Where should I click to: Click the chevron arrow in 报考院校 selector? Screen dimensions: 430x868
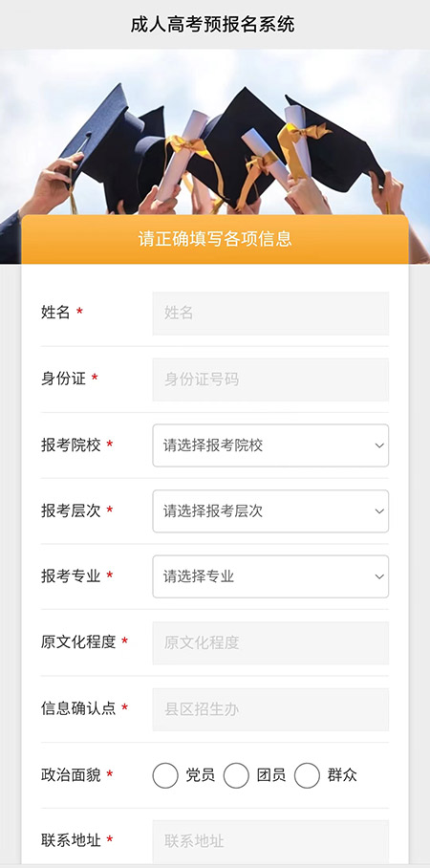coord(379,445)
